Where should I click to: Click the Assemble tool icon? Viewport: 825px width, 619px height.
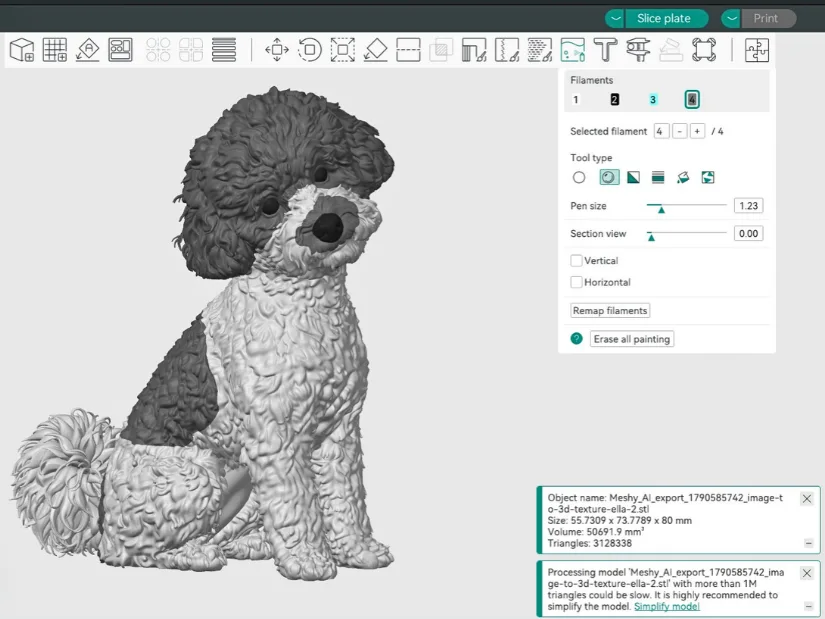[x=671, y=49]
